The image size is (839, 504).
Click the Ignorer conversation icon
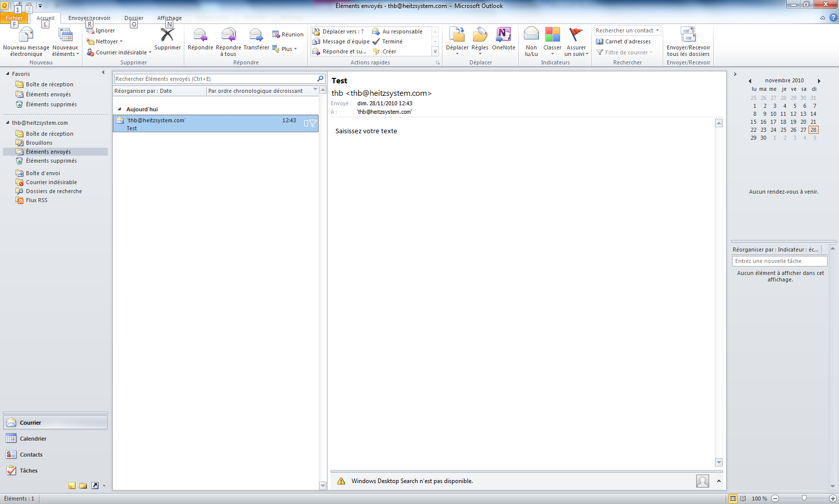100,30
